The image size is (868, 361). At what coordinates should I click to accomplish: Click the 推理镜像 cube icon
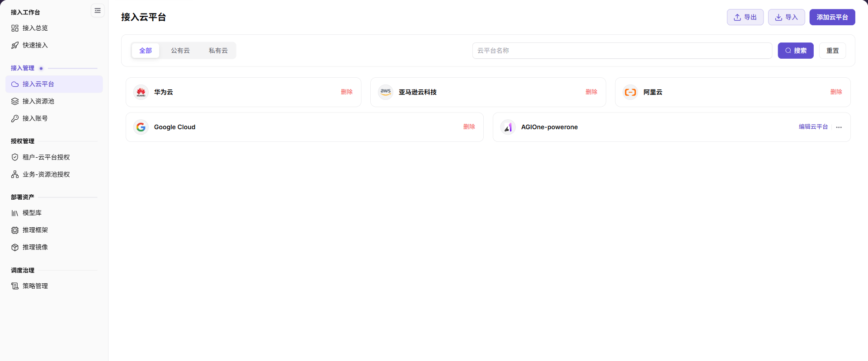(x=15, y=247)
